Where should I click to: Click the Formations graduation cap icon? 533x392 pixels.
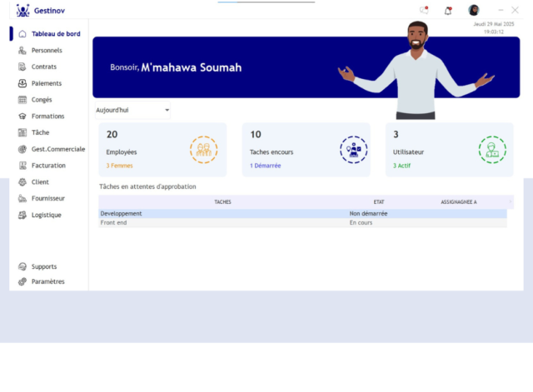pos(22,117)
